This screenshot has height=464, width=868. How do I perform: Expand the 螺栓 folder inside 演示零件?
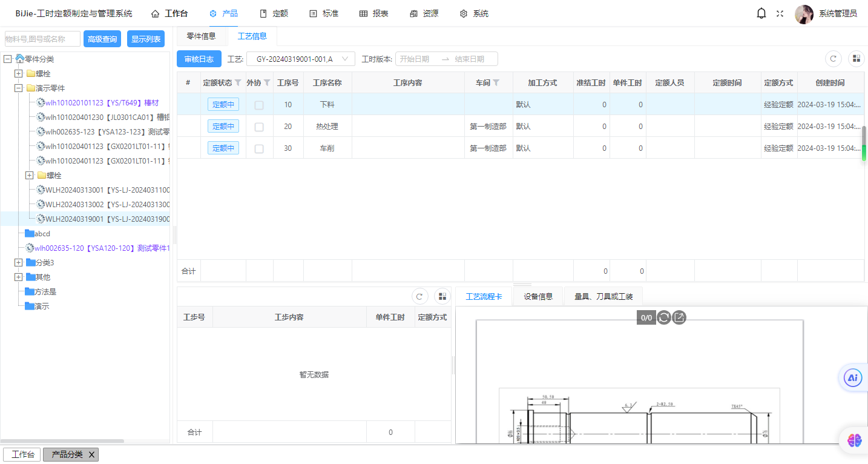click(x=30, y=175)
